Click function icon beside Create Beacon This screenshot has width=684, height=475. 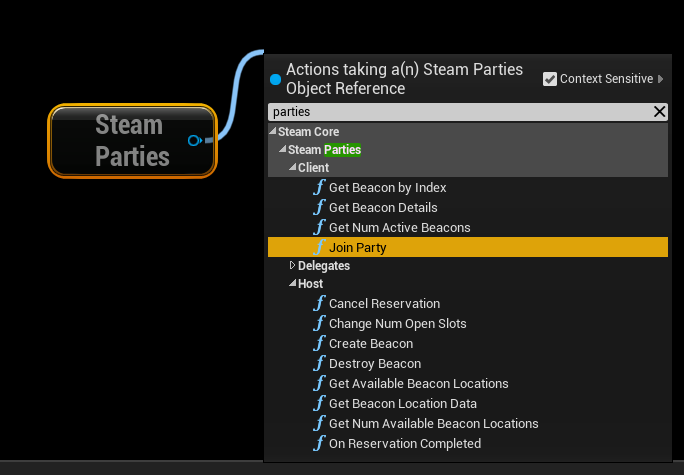click(319, 344)
